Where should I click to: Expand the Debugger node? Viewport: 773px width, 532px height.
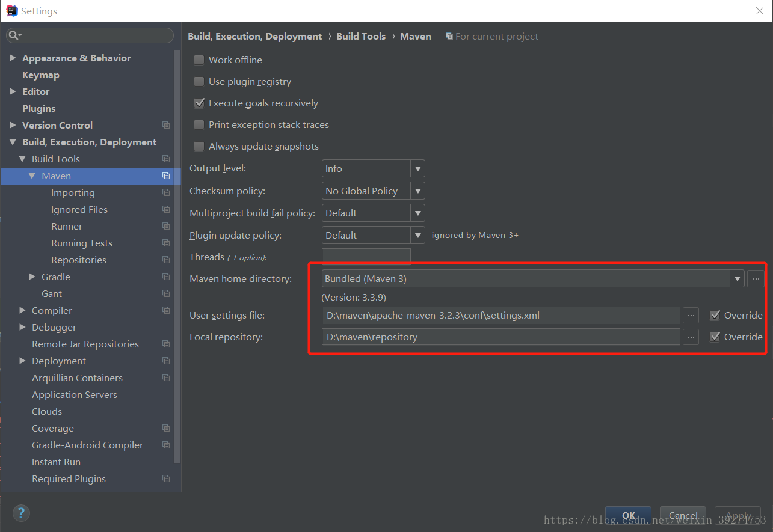[23, 327]
